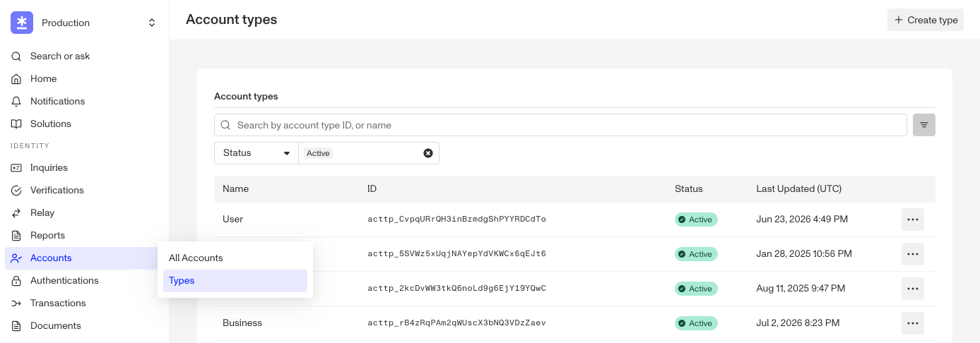Viewport: 980px width, 343px height.
Task: Click the ID acttp_5SVWz5xUqjNAYepYdVKWCx6qEJt6
Action: [x=456, y=254]
